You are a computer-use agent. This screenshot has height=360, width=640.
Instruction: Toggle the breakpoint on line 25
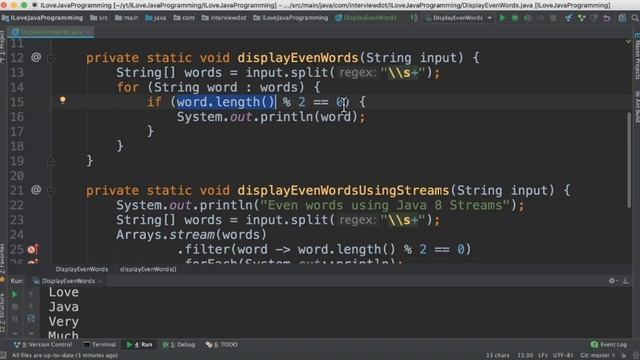pyautogui.click(x=33, y=249)
